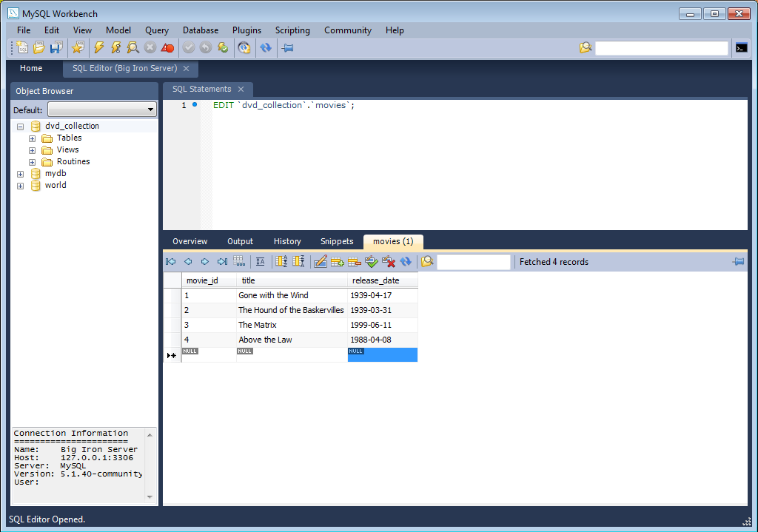Image resolution: width=758 pixels, height=532 pixels.
Task: Open the Database menu
Action: pyautogui.click(x=200, y=30)
